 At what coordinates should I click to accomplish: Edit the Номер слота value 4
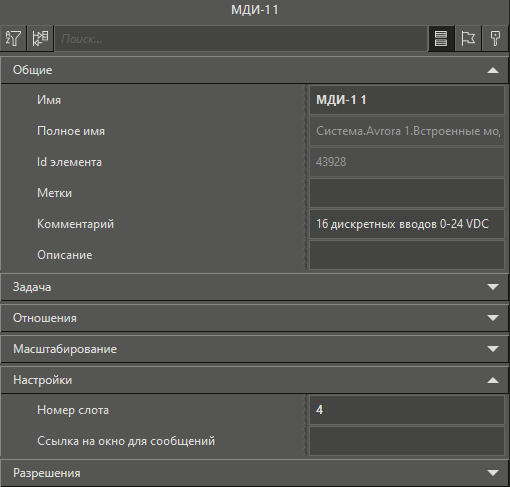pos(407,410)
